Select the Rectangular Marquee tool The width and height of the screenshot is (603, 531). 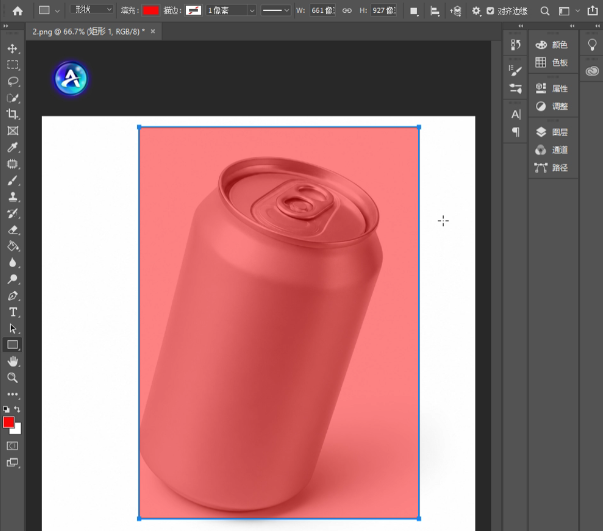[x=12, y=65]
